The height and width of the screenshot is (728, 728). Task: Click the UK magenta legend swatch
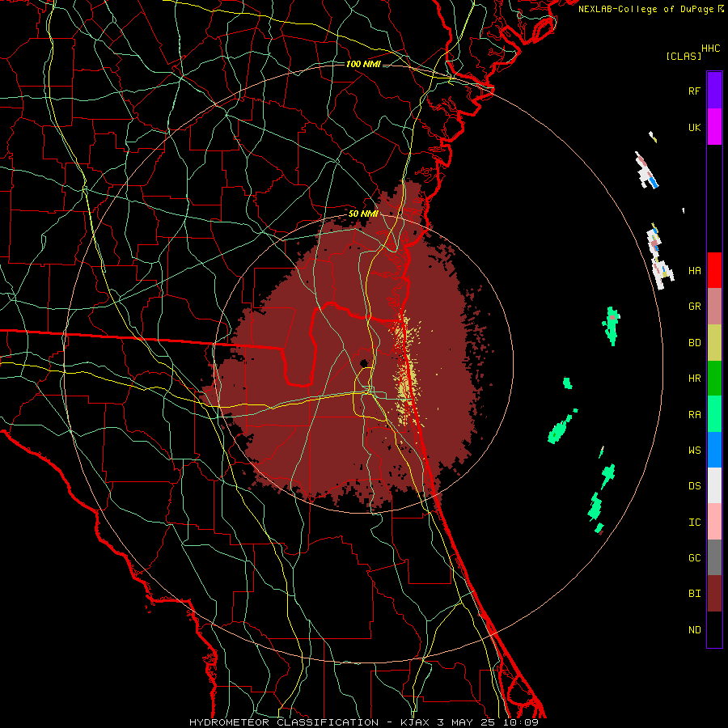click(x=714, y=127)
